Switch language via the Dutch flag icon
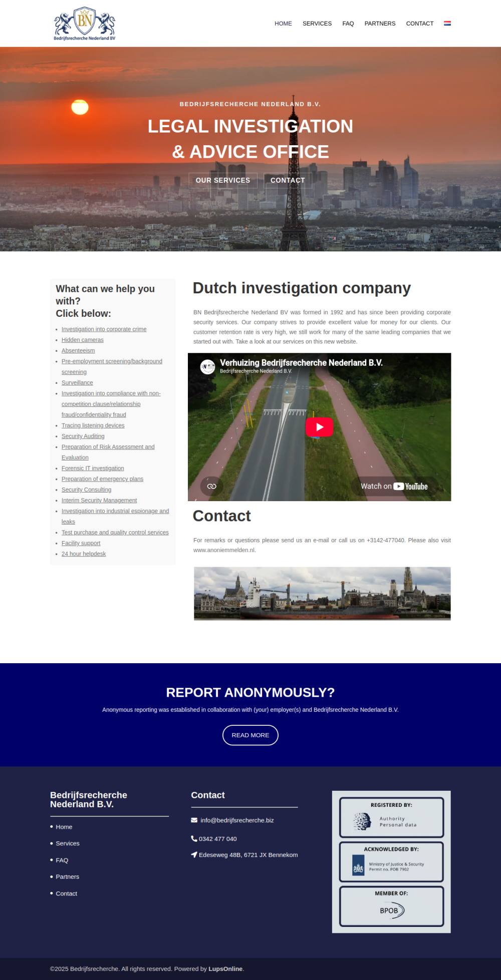Image resolution: width=501 pixels, height=980 pixels. pyautogui.click(x=447, y=23)
